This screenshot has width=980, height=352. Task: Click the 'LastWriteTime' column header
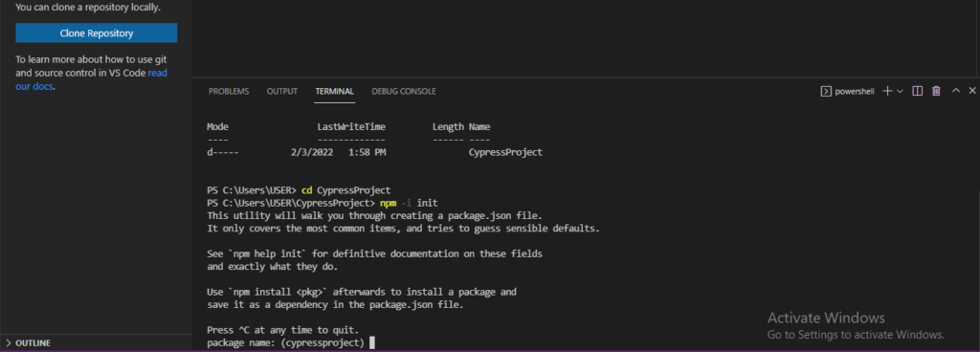351,126
